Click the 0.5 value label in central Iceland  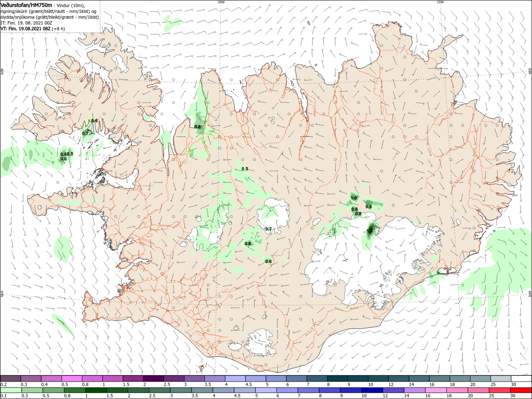(x=245, y=169)
